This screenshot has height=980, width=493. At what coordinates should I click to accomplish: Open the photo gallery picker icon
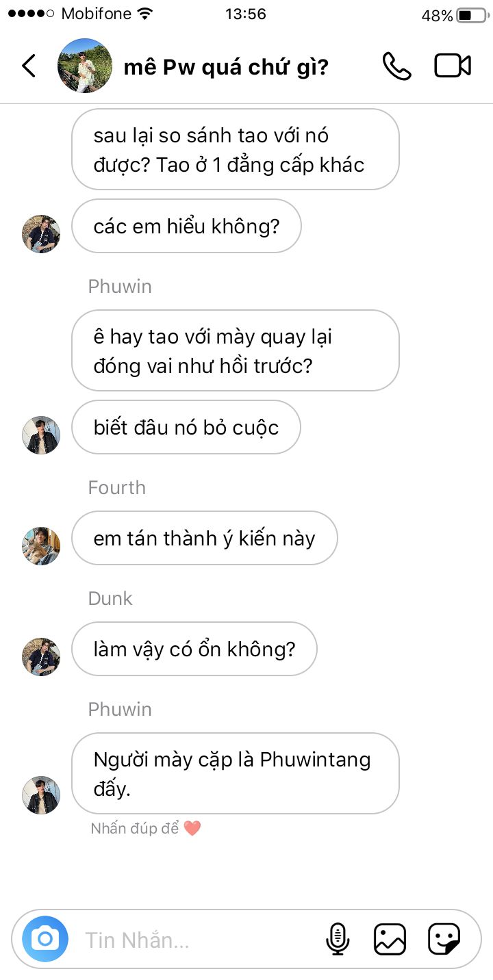click(x=390, y=939)
